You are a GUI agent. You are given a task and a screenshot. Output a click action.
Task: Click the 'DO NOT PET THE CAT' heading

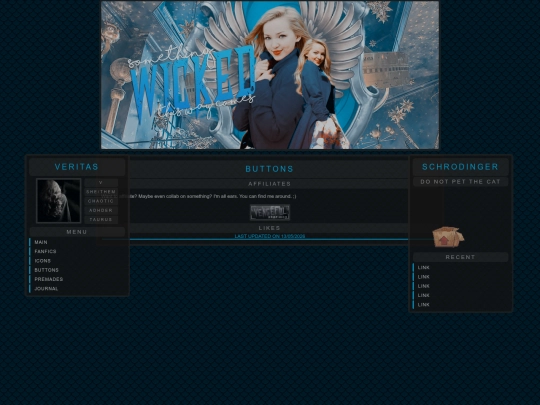(460, 182)
